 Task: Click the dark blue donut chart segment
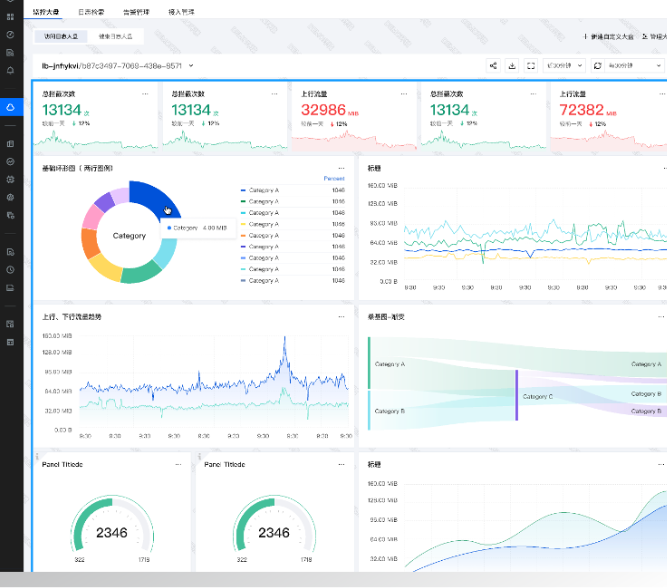point(153,196)
